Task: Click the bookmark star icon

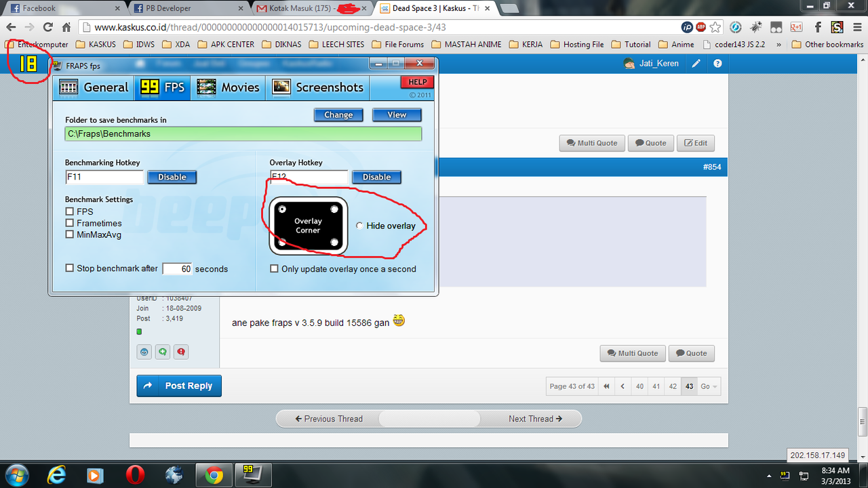Action: tap(715, 28)
